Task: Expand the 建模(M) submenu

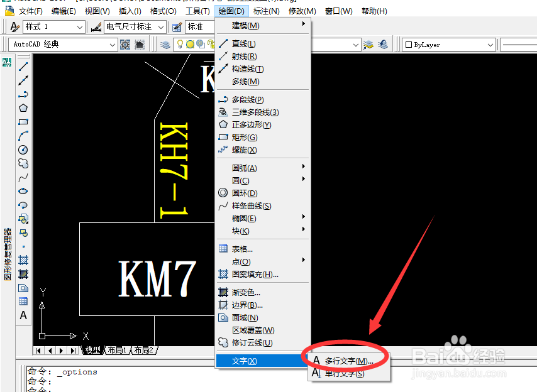Action: [x=263, y=25]
